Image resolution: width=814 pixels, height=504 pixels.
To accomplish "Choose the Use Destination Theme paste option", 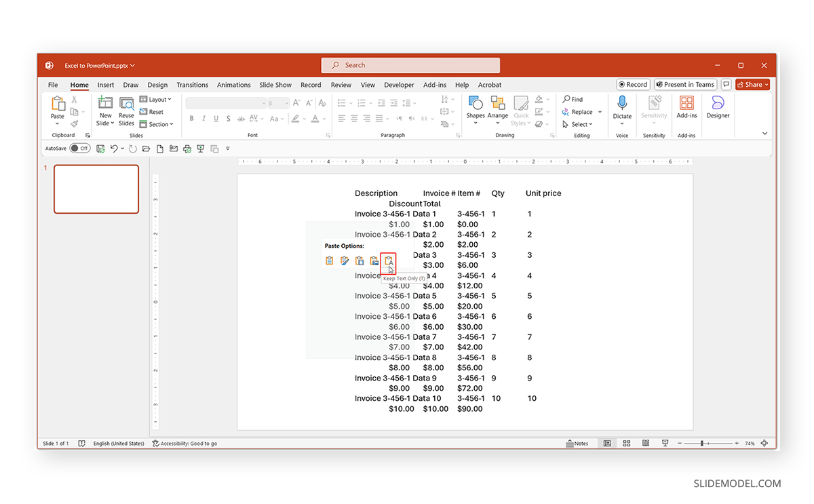I will tap(329, 260).
